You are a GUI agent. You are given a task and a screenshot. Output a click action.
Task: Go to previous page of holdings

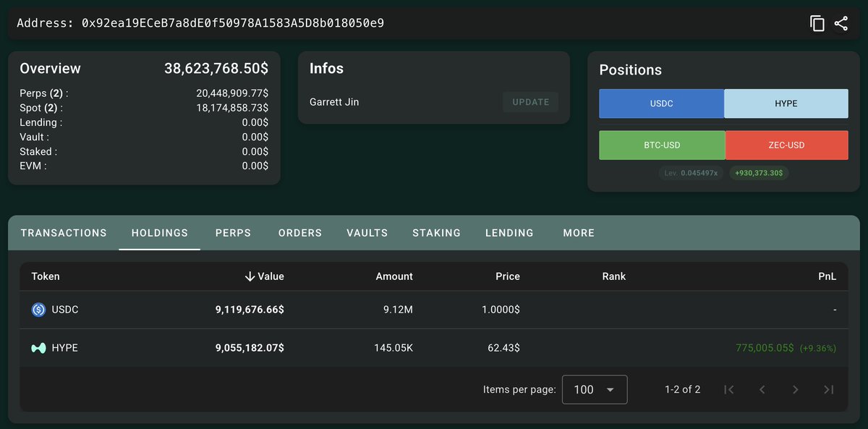(x=762, y=389)
